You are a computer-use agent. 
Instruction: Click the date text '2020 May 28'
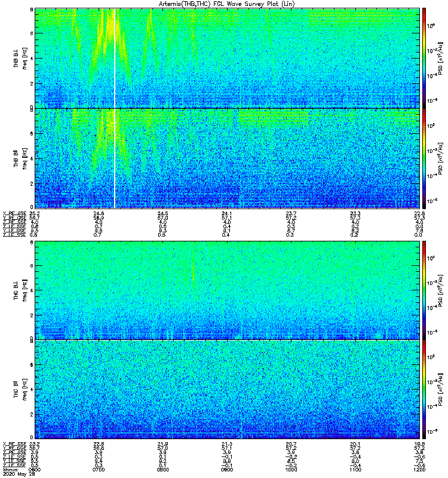[x=19, y=474]
